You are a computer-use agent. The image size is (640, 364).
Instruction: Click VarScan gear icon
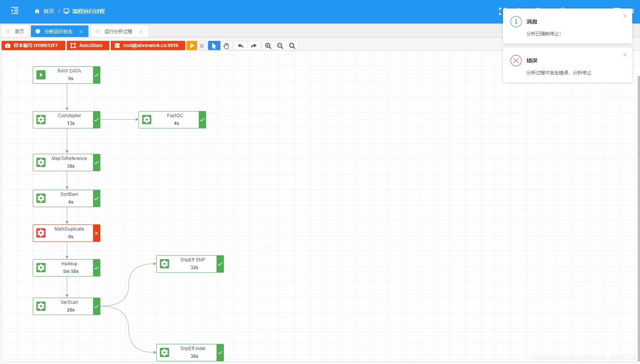[41, 306]
